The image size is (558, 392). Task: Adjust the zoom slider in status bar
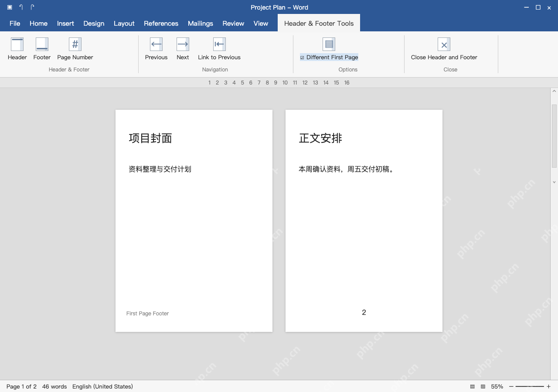[530, 386]
